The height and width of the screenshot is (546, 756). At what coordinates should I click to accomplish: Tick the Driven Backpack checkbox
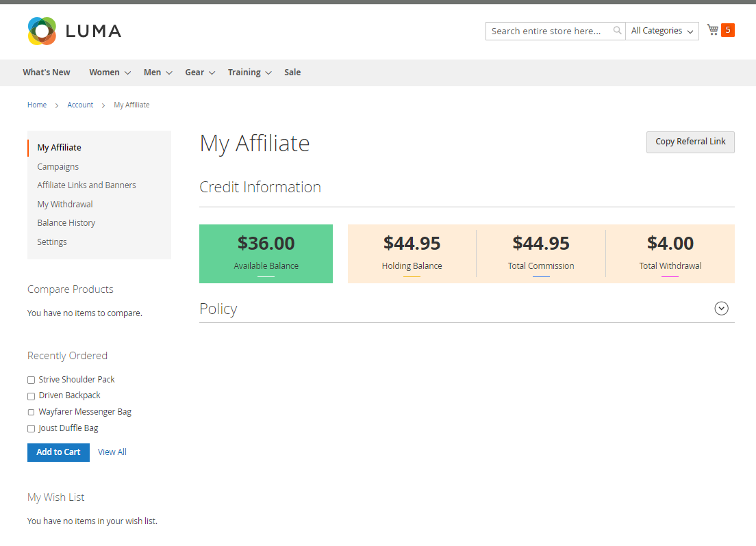pos(31,396)
